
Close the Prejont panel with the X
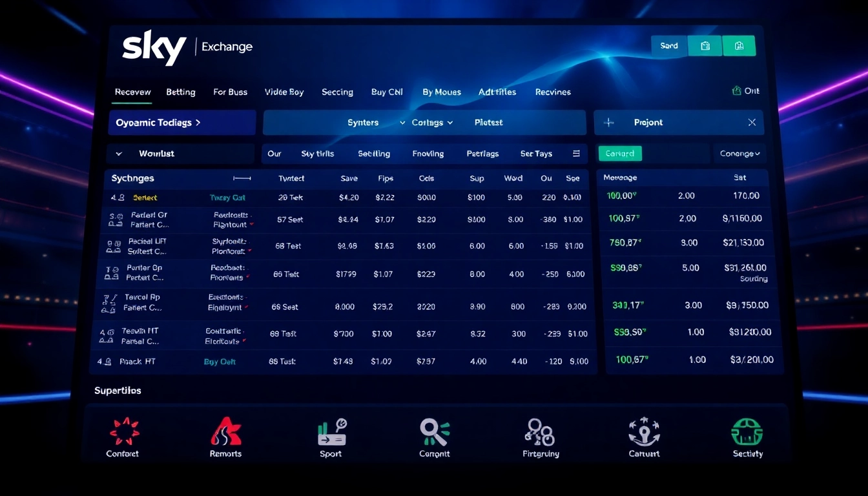[752, 122]
